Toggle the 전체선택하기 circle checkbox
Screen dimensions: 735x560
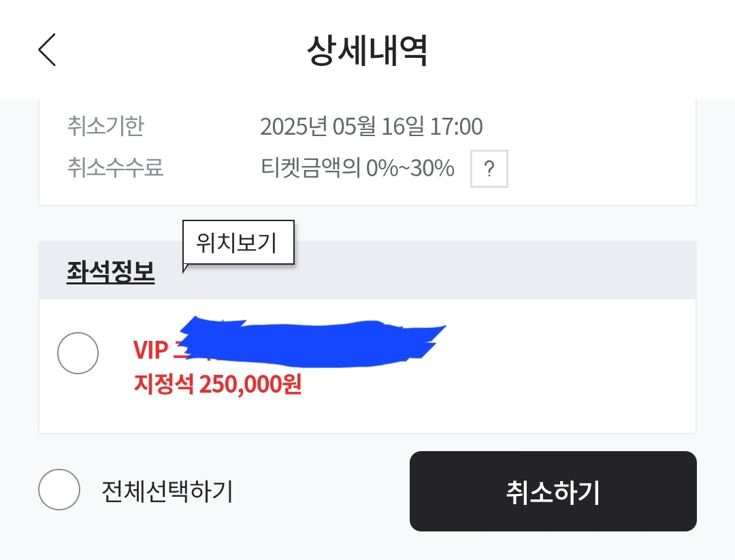pos(59,490)
